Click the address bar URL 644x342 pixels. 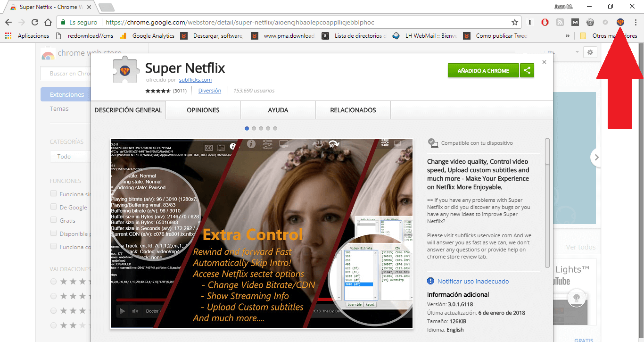[x=240, y=22]
